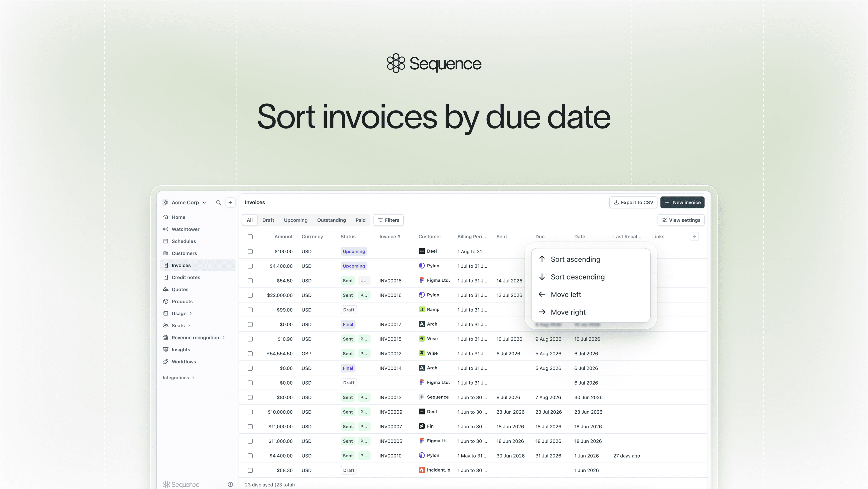Tick the checkbox for invoice INV00012
Viewport: 868px width, 489px height.
pyautogui.click(x=250, y=353)
